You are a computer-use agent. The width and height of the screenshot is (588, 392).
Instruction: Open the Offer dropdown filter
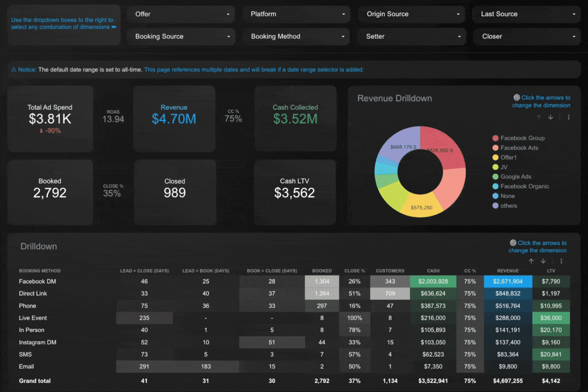coord(181,14)
